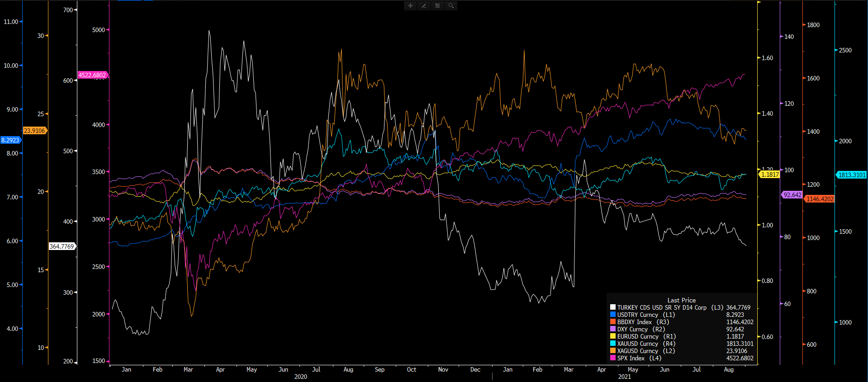
Task: Click the magenta SPX Index legend swatch
Action: pyautogui.click(x=613, y=358)
